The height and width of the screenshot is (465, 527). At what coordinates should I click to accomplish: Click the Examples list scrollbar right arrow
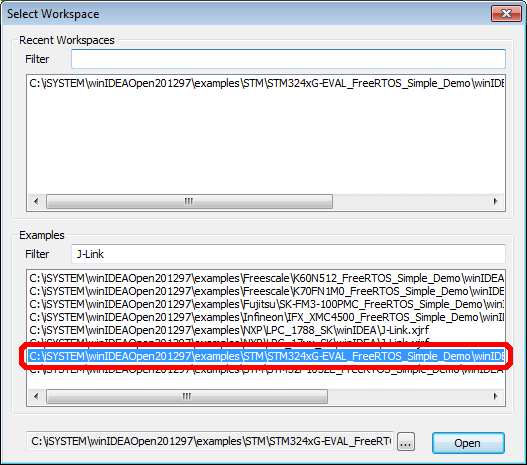[495, 396]
